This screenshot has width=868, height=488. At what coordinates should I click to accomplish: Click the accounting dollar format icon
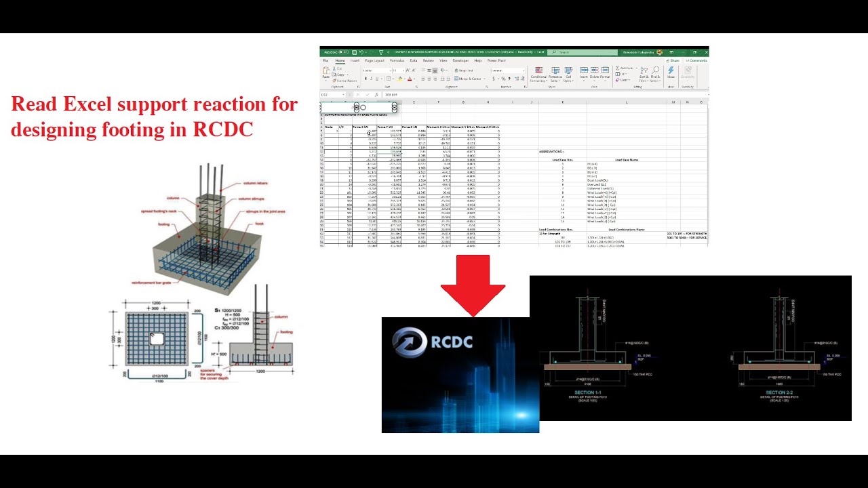494,79
